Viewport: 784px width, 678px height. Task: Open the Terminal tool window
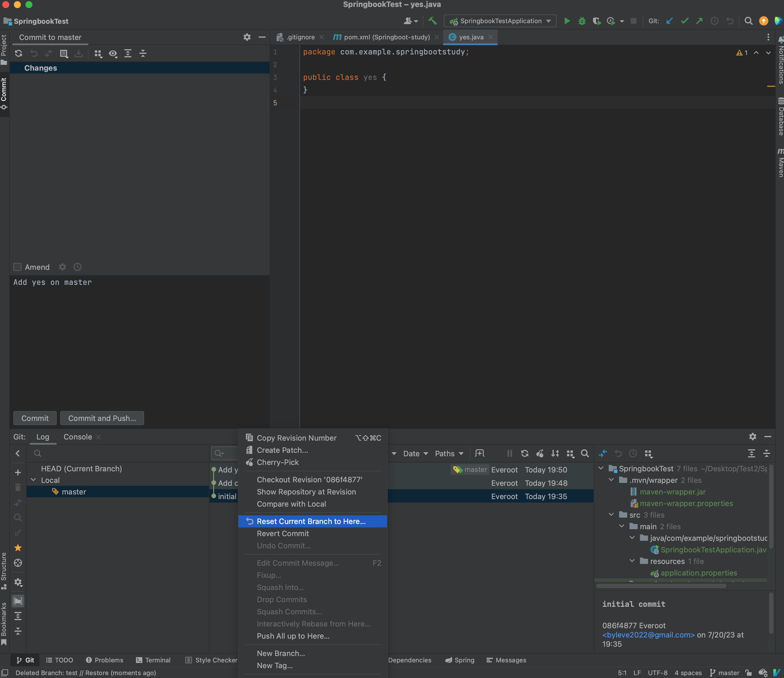coord(153,660)
